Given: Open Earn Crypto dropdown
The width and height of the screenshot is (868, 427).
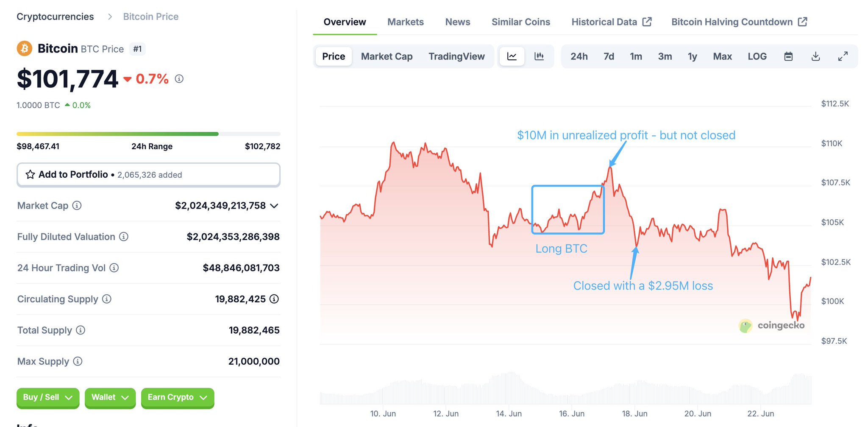Looking at the screenshot, I should (178, 398).
